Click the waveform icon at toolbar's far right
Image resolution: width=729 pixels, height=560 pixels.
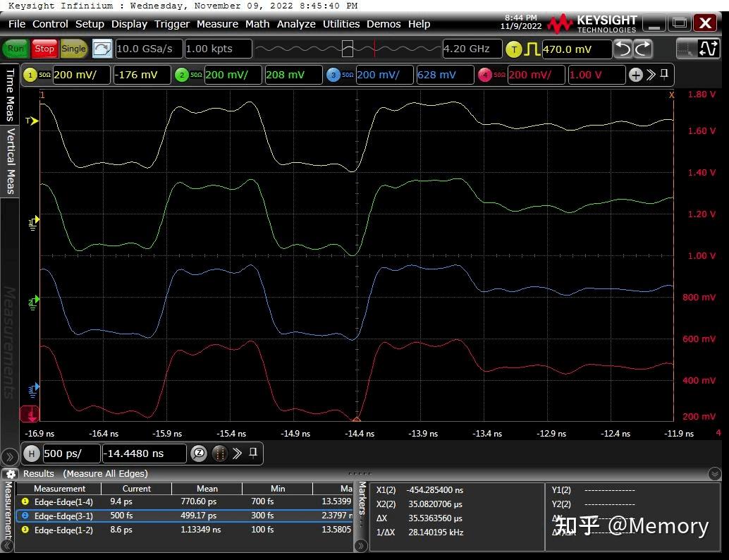click(x=709, y=49)
